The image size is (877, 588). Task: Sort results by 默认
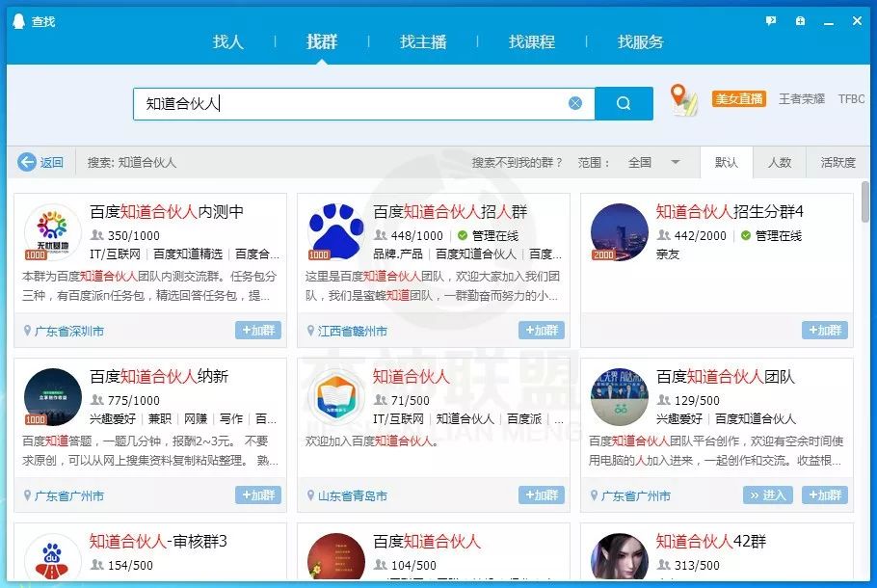click(726, 163)
